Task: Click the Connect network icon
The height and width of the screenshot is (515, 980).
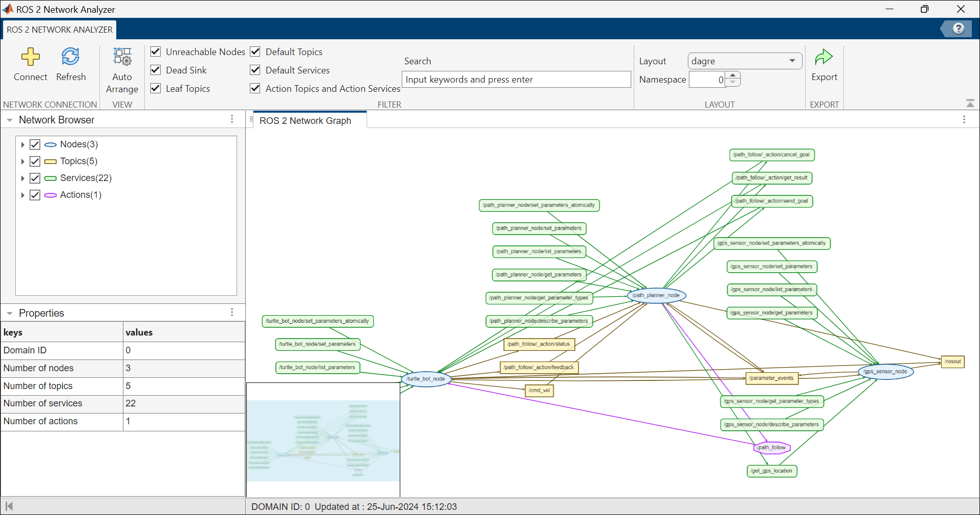Action: [31, 57]
